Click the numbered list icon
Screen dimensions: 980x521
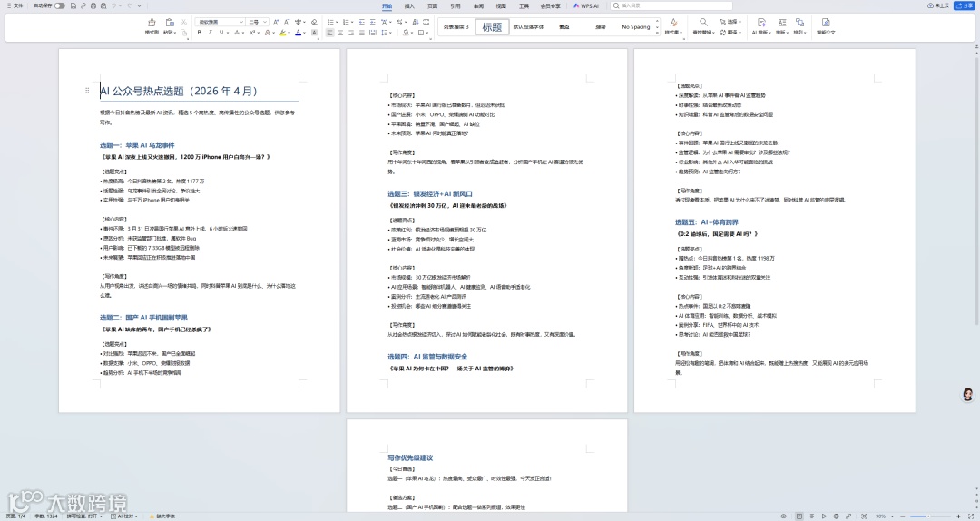[346, 22]
